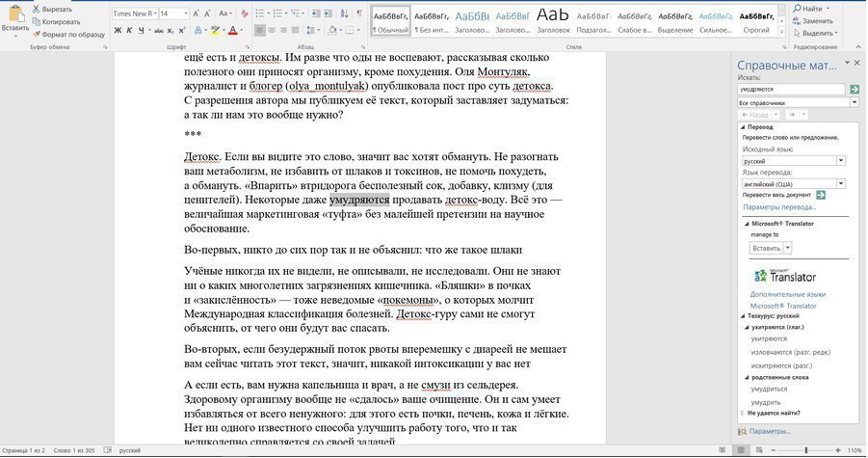Adjust zoom slider handle
The height and width of the screenshot is (458, 868).
click(806, 450)
